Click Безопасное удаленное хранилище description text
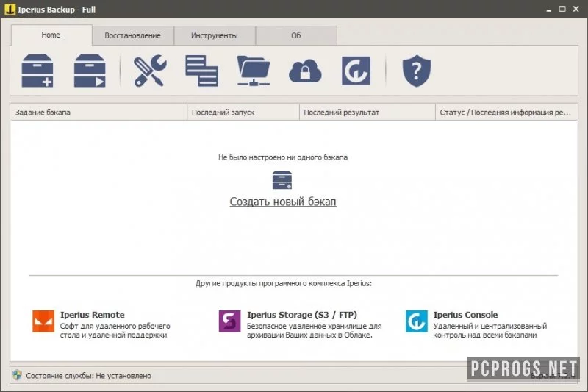This screenshot has width=588, height=392. click(x=315, y=330)
